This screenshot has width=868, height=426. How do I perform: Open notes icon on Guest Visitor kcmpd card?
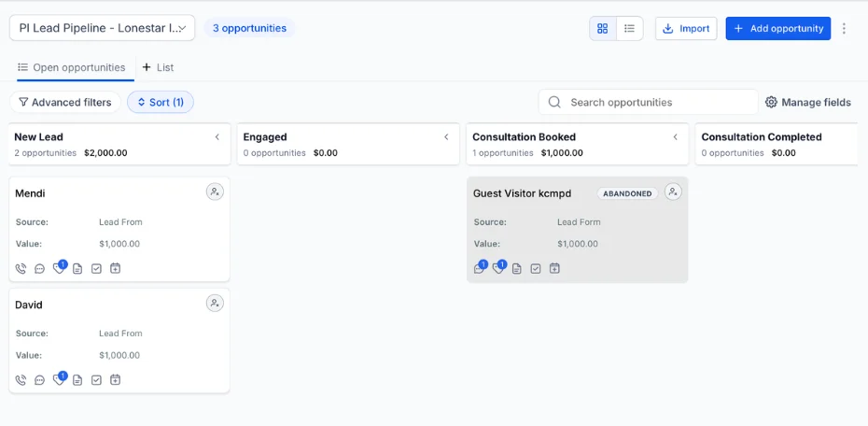[x=516, y=269]
